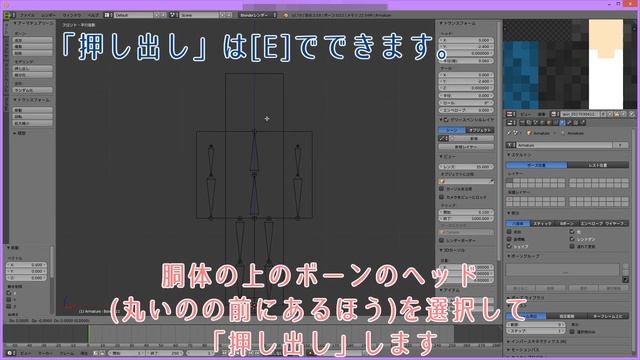The width and height of the screenshot is (640, 360).
Task: Switch grease pencil source to シーン
Action: pyautogui.click(x=452, y=130)
